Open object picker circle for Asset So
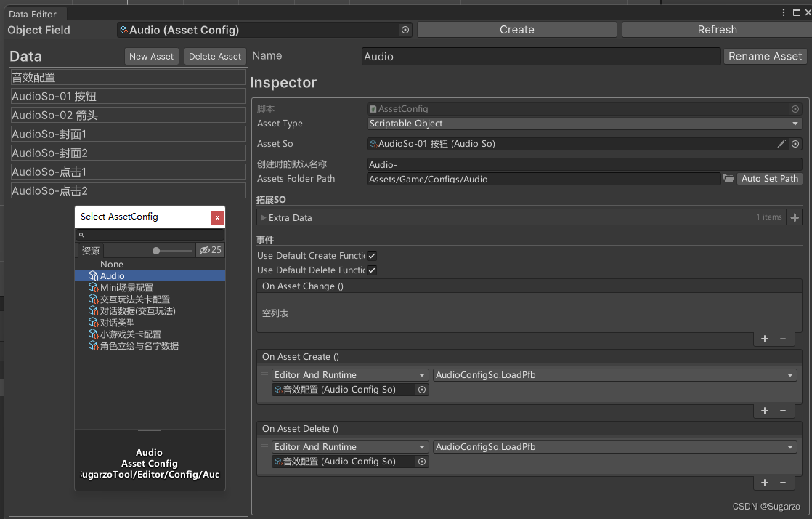This screenshot has width=812, height=519. [x=795, y=144]
